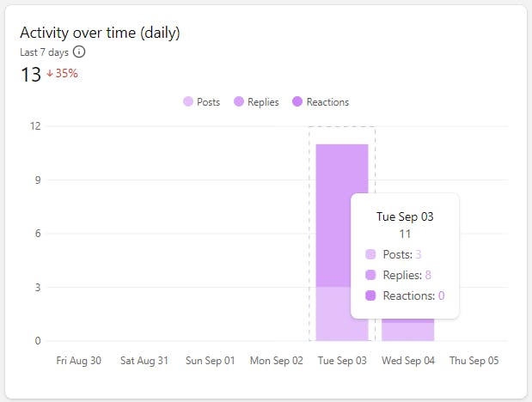Image resolution: width=532 pixels, height=402 pixels.
Task: Toggle the Reactions series via legend label
Action: click(x=327, y=102)
